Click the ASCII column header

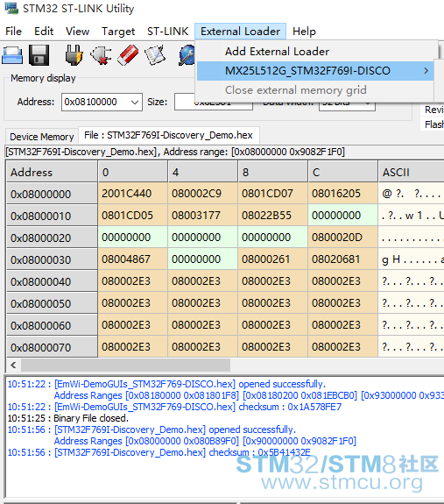411,172
